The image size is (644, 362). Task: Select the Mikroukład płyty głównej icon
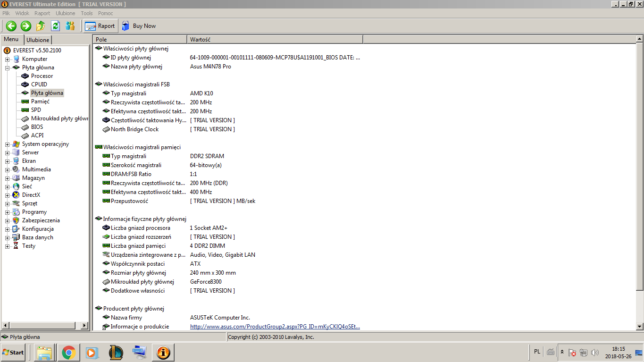(x=25, y=118)
